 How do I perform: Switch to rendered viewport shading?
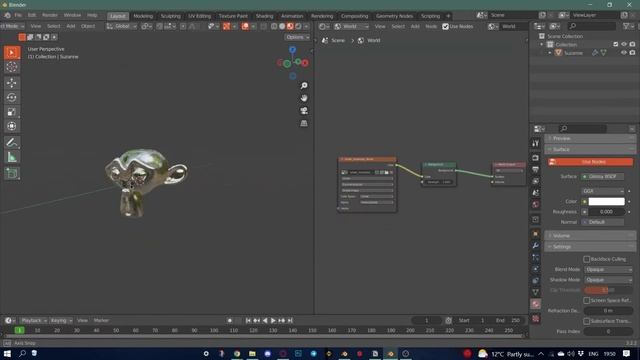298,26
